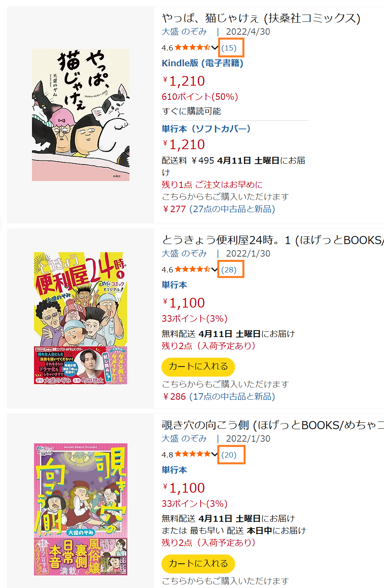Viewport: 384px width, 588px height.
Task: Click star rating icons for とうきょう便利屋24時
Action: coord(193,270)
